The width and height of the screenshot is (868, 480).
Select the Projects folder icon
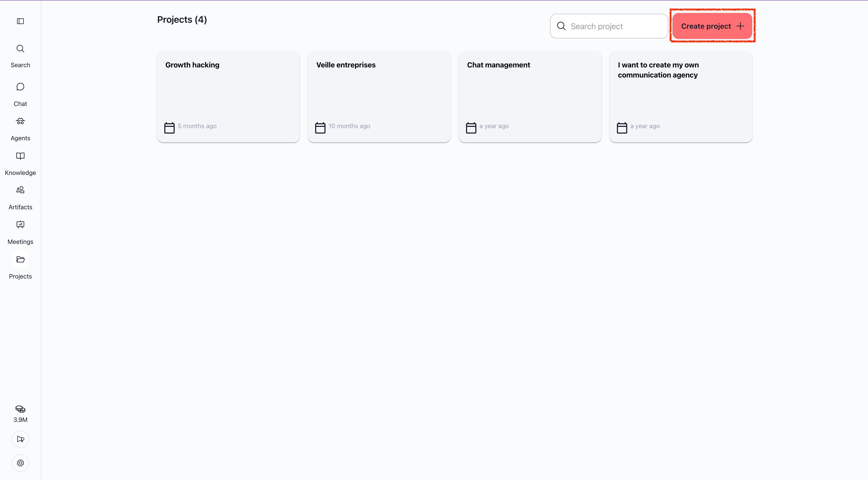[x=20, y=259]
